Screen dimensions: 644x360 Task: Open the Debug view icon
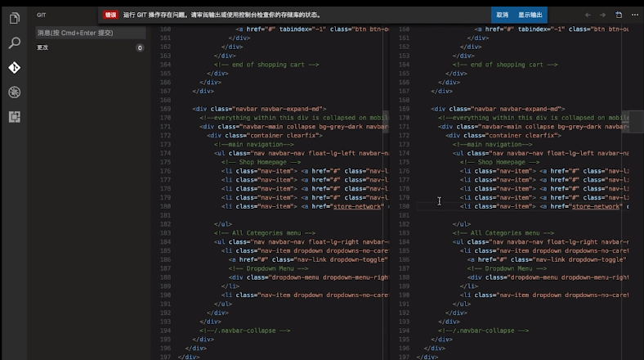pyautogui.click(x=15, y=92)
